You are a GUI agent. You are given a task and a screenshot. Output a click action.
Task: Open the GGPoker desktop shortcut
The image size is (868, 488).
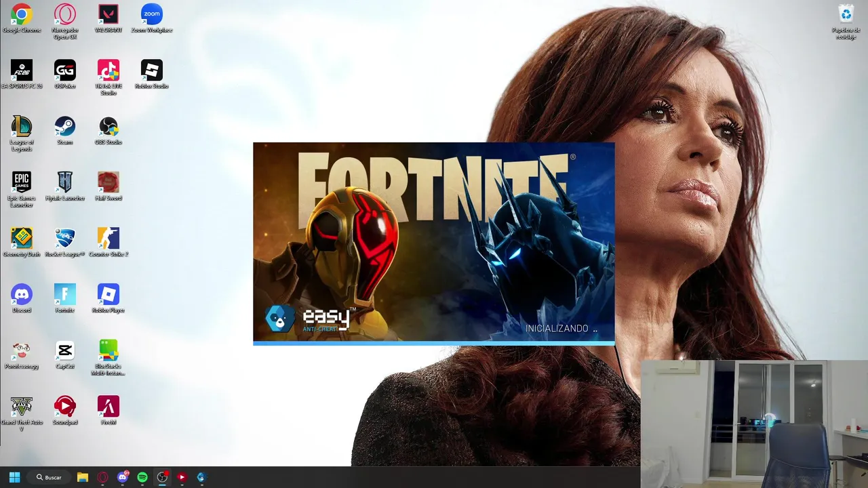coord(65,75)
